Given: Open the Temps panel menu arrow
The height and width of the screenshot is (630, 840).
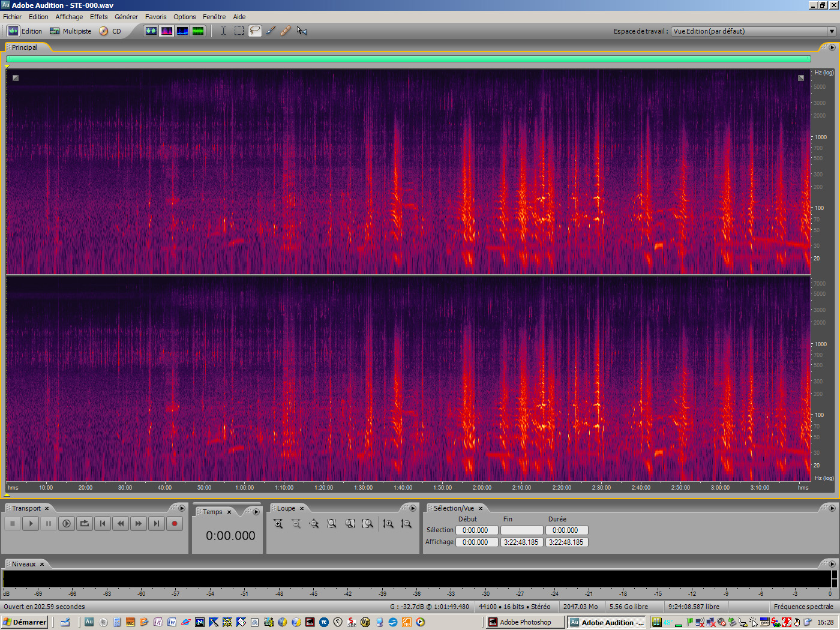Looking at the screenshot, I should click(x=256, y=511).
